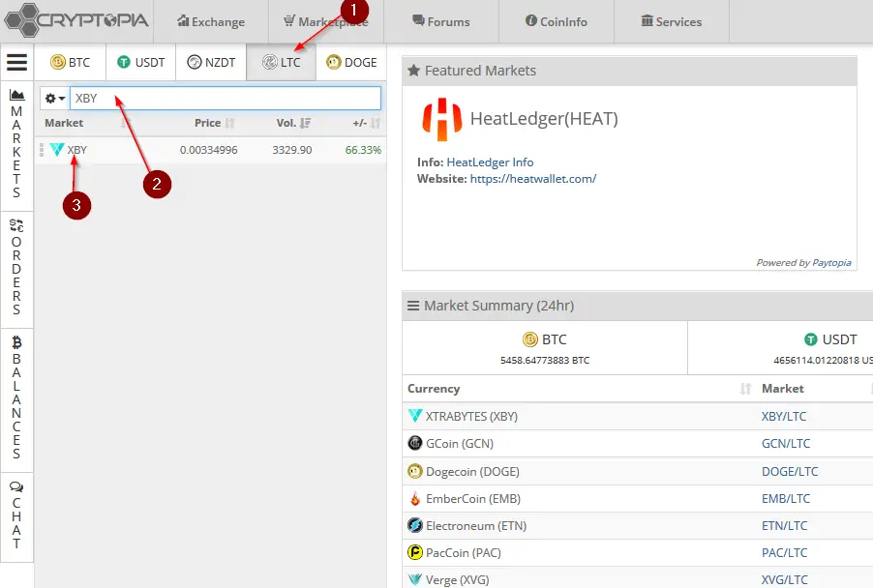
Task: Click the GCoin coin icon
Action: click(x=415, y=443)
